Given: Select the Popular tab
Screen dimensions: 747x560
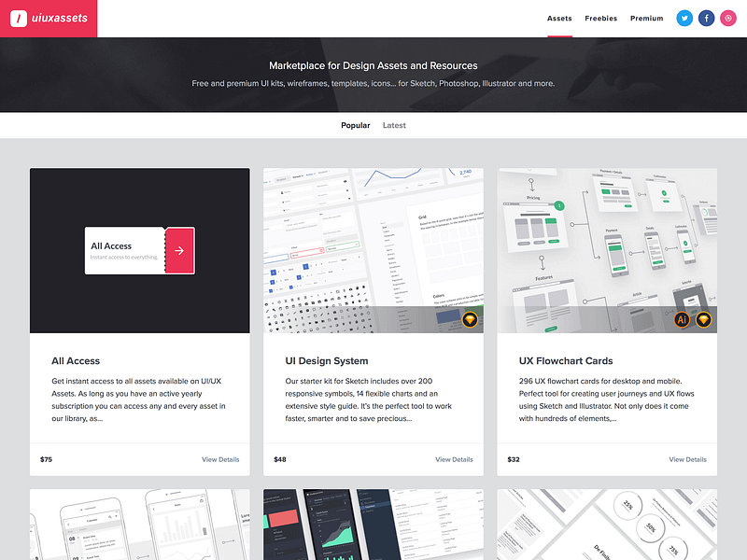Looking at the screenshot, I should [x=356, y=125].
